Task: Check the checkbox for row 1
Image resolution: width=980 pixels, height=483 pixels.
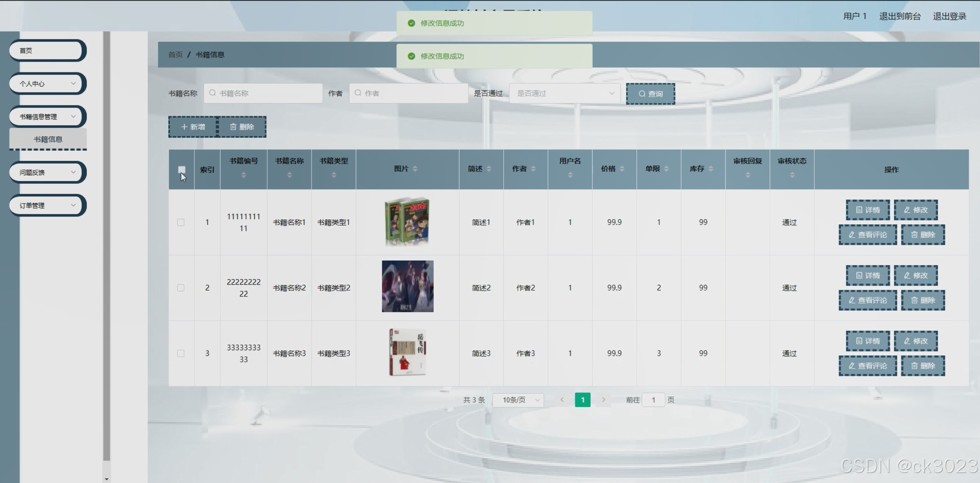Action: tap(181, 222)
